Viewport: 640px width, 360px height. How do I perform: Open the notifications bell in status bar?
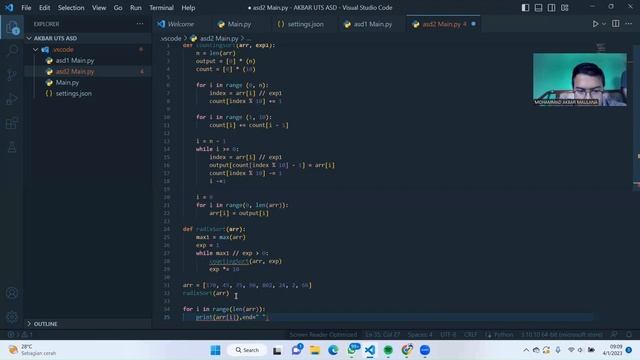coord(629,334)
